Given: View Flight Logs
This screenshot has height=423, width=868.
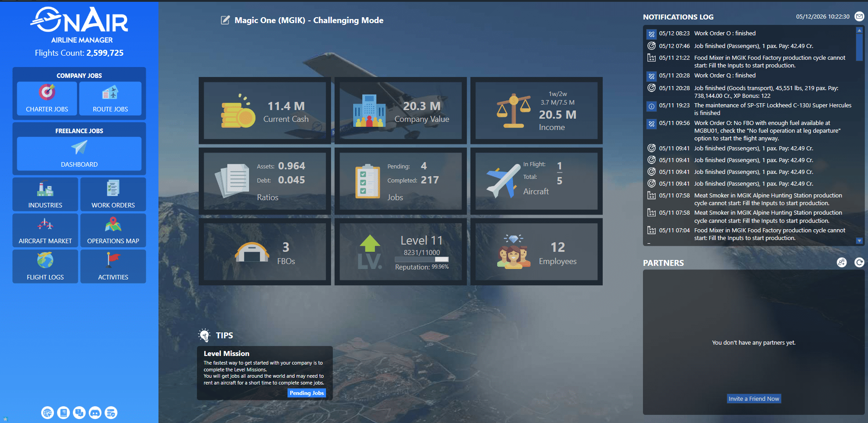Looking at the screenshot, I should tap(45, 266).
